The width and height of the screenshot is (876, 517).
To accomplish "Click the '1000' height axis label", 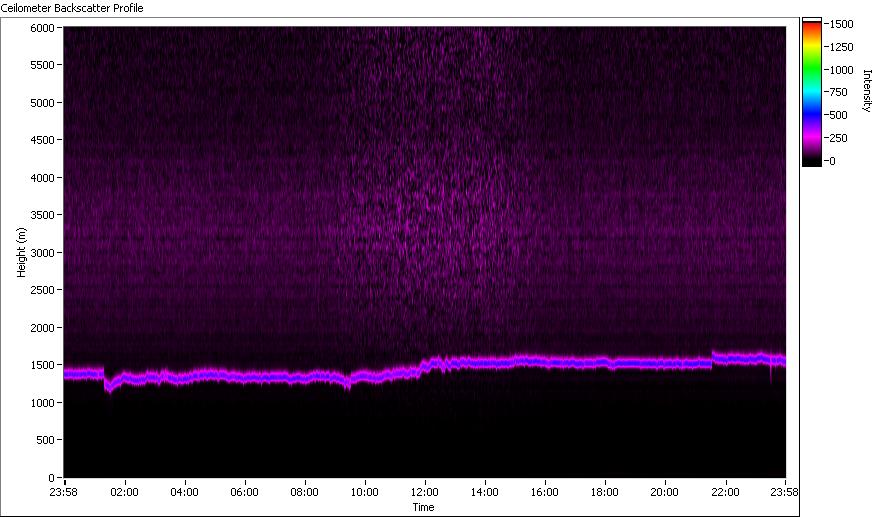I will click(x=42, y=403).
